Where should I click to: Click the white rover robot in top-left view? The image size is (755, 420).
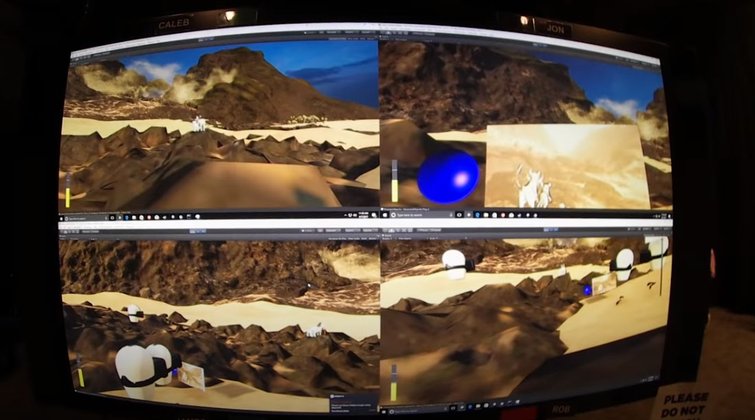click(199, 124)
